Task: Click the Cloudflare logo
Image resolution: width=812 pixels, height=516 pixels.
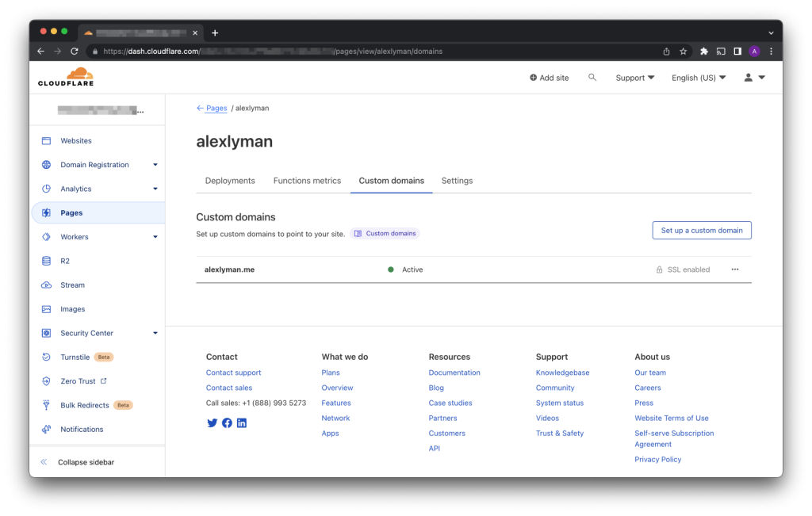Action: tap(65, 77)
